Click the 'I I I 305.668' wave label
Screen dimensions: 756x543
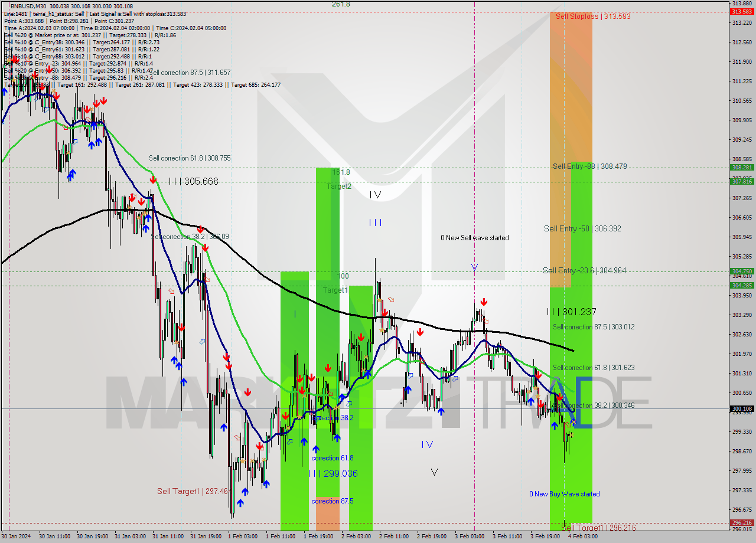point(193,181)
